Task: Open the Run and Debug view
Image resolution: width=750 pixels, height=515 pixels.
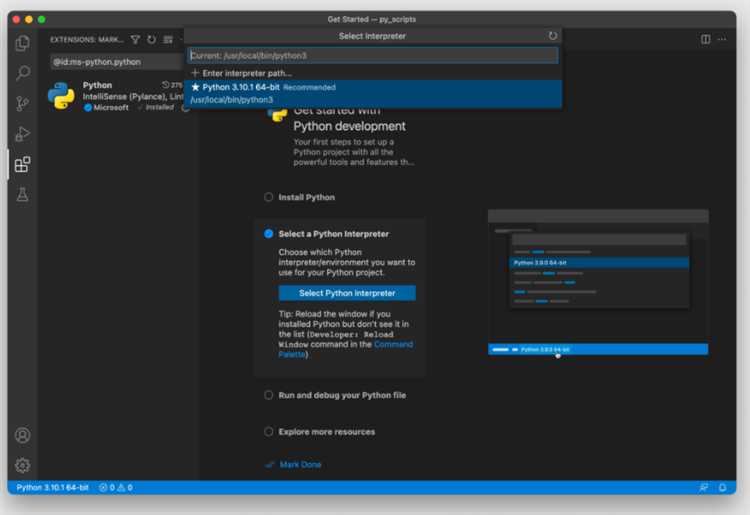Action: (22, 134)
